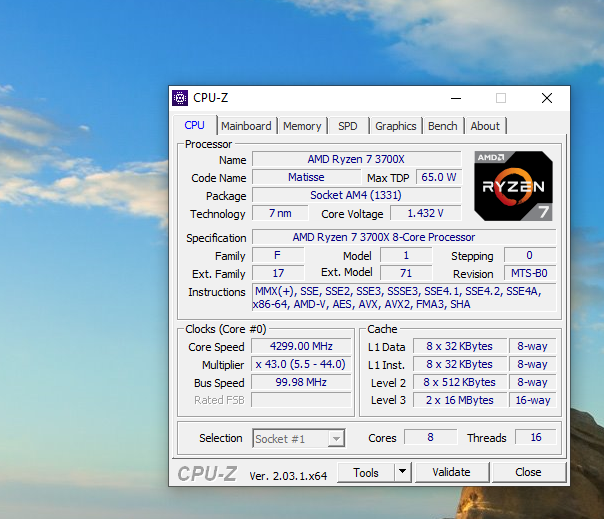Click the AMD Ryzen 7 logo badge
Viewport: 604px width, 519px height.
point(513,186)
